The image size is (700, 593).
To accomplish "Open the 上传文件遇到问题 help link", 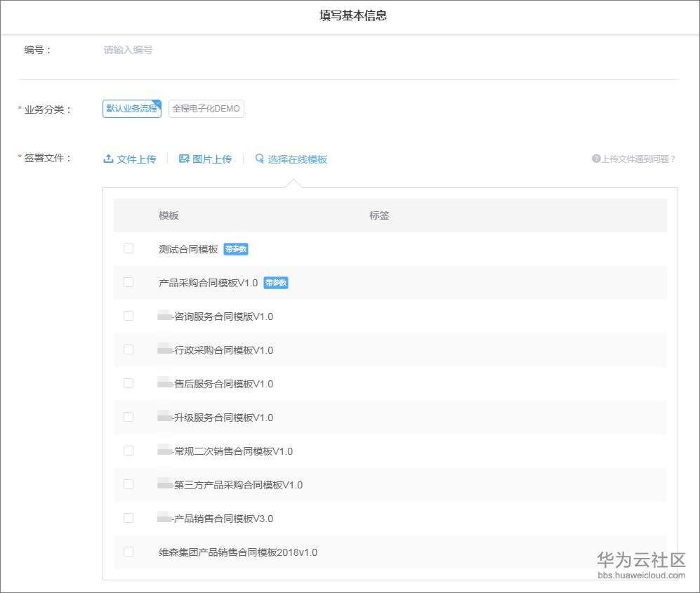I will [x=634, y=159].
